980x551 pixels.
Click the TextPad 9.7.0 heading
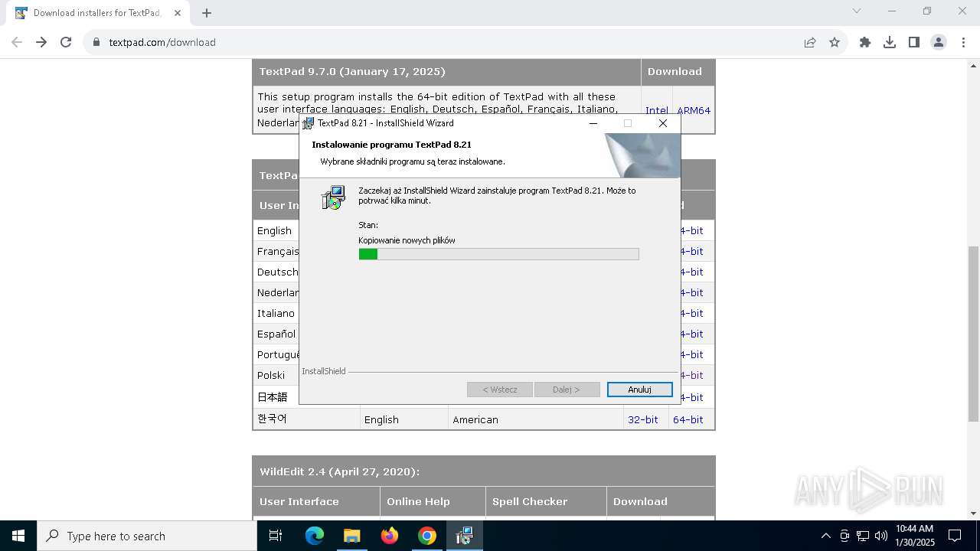352,71
